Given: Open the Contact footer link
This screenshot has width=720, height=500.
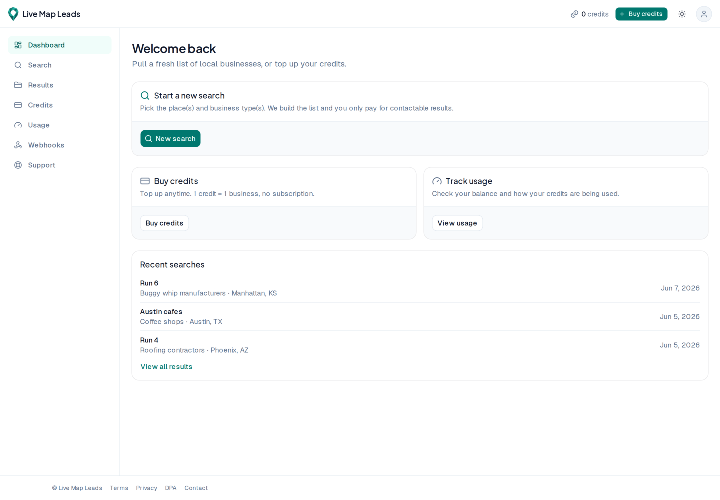Looking at the screenshot, I should pyautogui.click(x=196, y=488).
